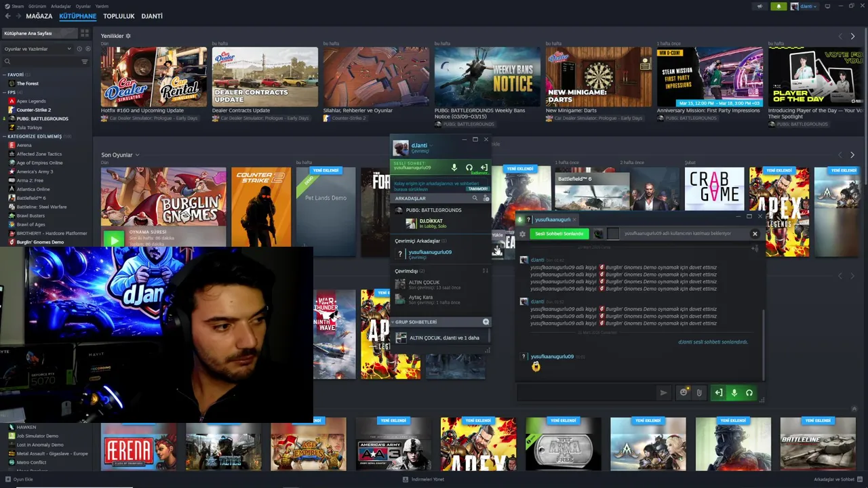Open the Görünüm menu
Screen dimensions: 868x488
click(37, 6)
